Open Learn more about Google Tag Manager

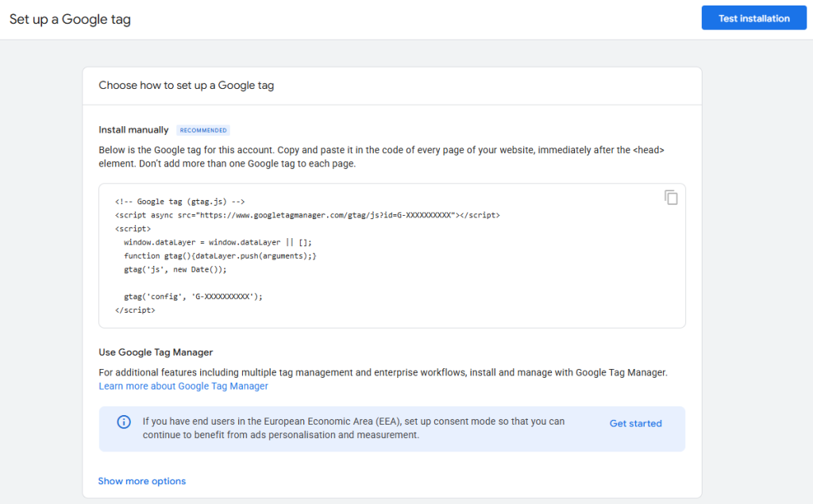[183, 386]
